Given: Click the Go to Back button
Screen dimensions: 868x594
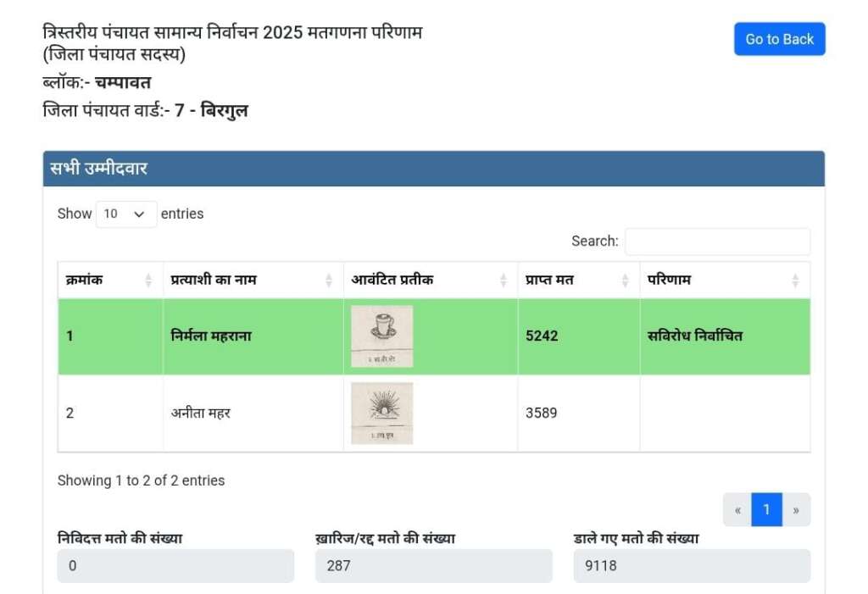Looking at the screenshot, I should click(x=779, y=39).
